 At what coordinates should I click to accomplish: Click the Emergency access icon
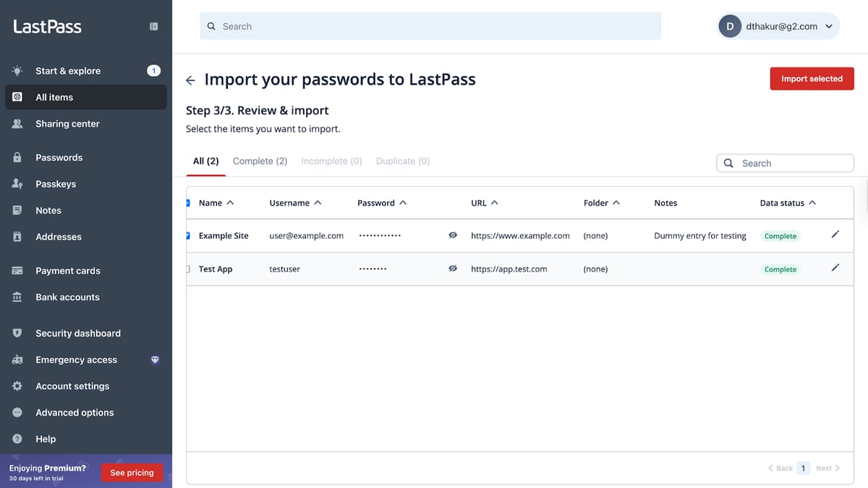(17, 360)
